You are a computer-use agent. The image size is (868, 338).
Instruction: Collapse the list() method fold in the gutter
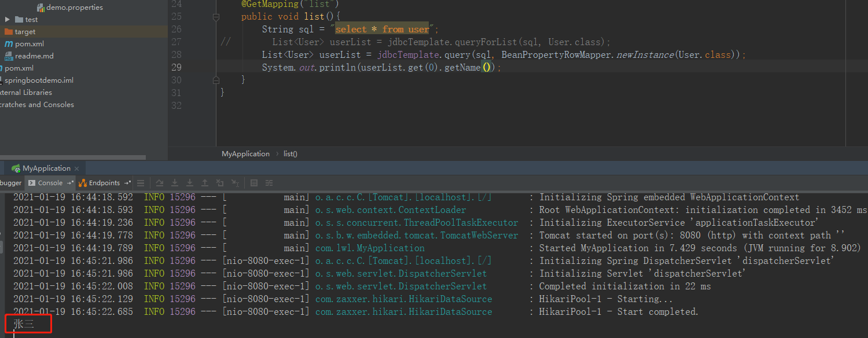click(x=216, y=17)
